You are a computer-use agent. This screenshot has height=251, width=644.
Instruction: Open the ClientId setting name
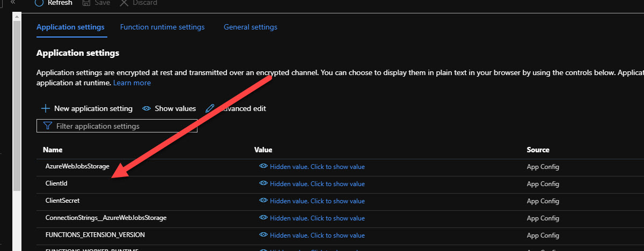(56, 183)
